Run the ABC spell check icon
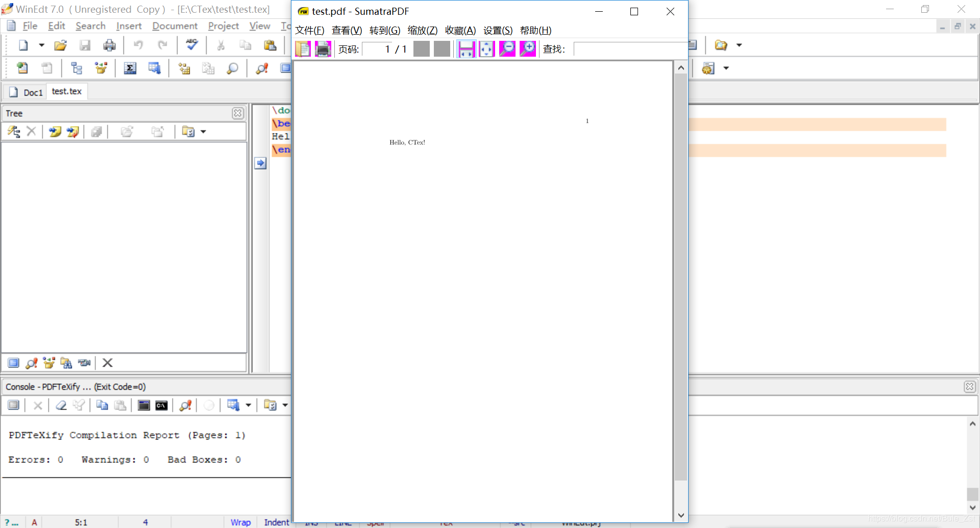This screenshot has height=528, width=980. pos(192,44)
